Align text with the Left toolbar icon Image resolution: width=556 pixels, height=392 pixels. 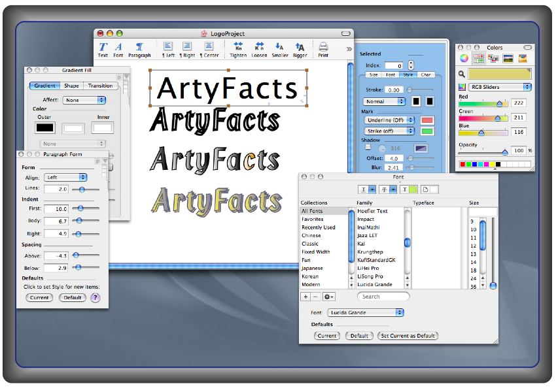[168, 50]
